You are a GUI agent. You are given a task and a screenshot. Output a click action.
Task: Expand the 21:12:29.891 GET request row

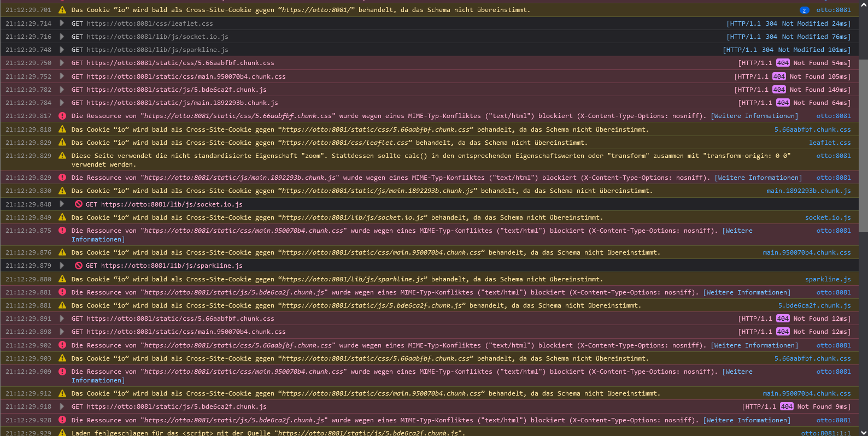pyautogui.click(x=62, y=319)
